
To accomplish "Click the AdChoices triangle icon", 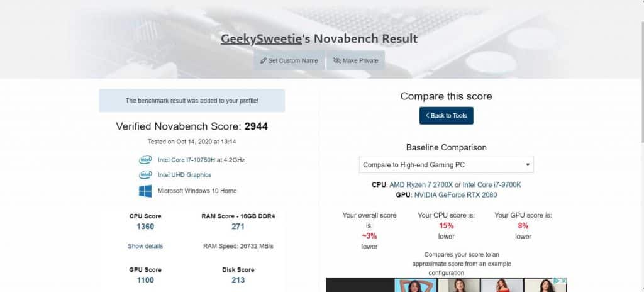I will (558, 281).
